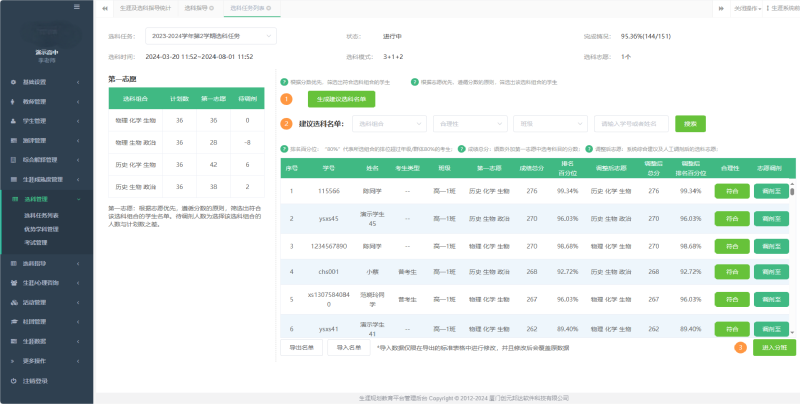Click the 导出名单 button
The height and width of the screenshot is (404, 800).
pyautogui.click(x=300, y=347)
